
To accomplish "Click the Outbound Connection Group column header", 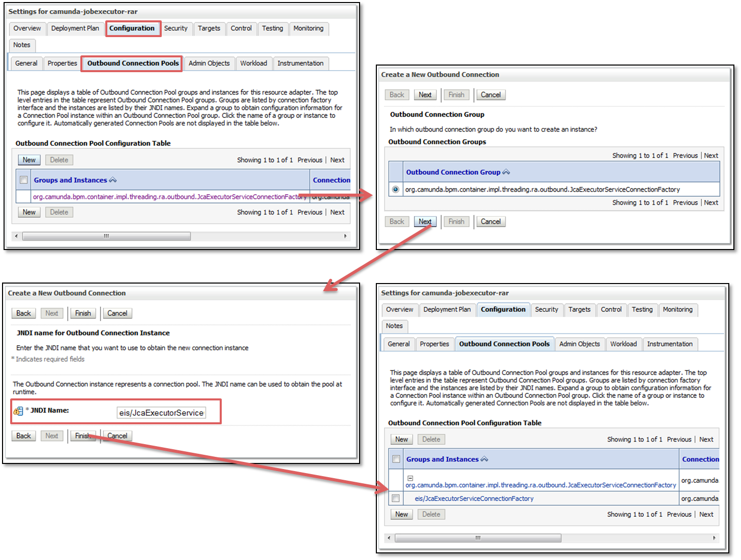I will [x=453, y=172].
